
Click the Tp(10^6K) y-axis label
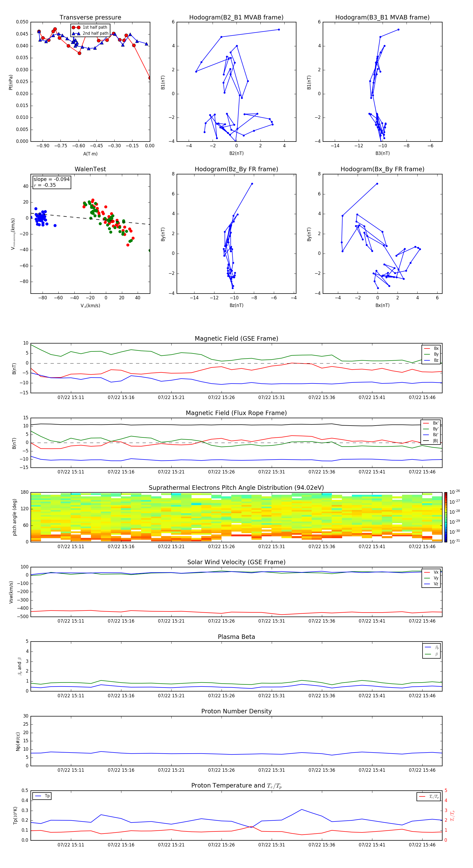(15, 815)
